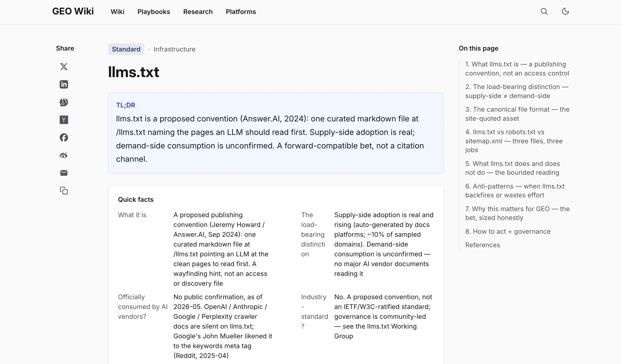Screen dimensions: 621x364
Task: Click the 'Industry-standard?' fact label
Action: (x=314, y=312)
